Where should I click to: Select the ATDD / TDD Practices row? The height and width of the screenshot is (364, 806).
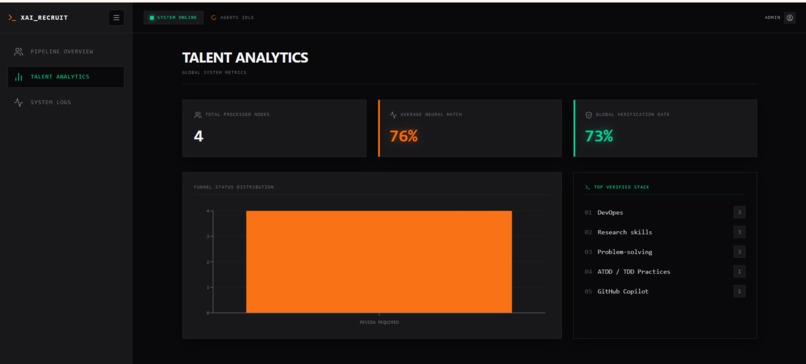pyautogui.click(x=665, y=271)
